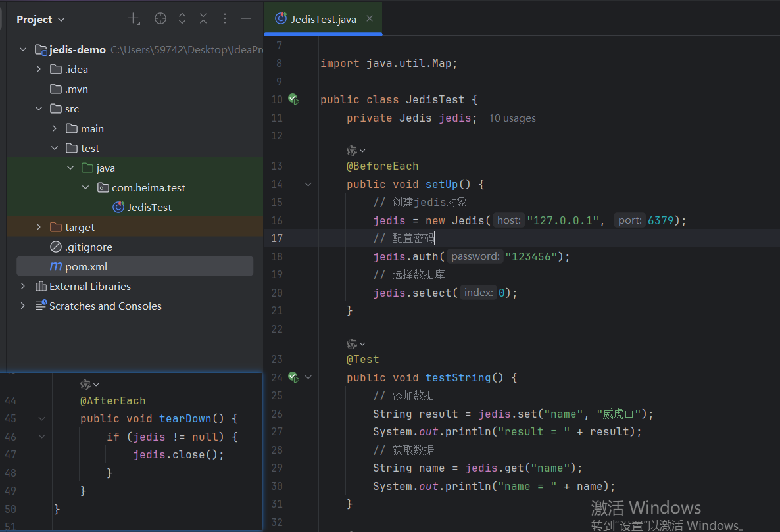Click jedis.close() call in lower pane
The width and height of the screenshot is (780, 532).
click(178, 455)
